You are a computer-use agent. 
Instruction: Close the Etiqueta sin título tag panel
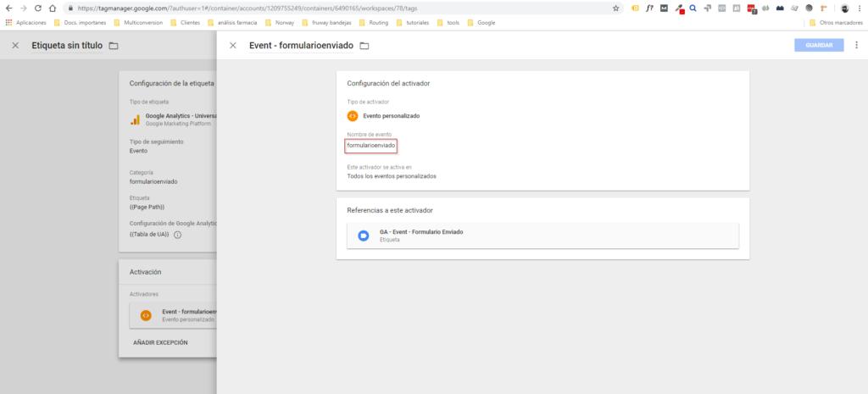pos(15,46)
